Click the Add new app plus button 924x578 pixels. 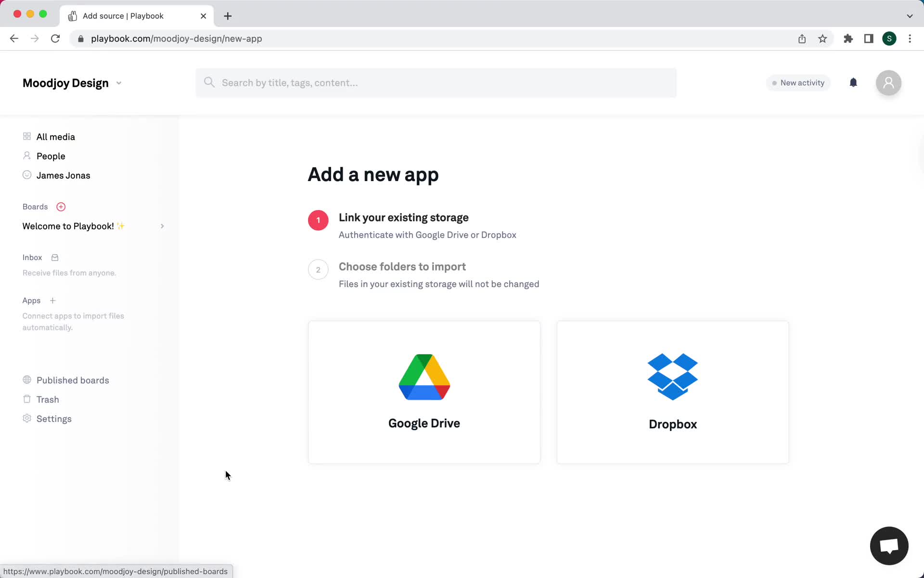[x=52, y=301]
